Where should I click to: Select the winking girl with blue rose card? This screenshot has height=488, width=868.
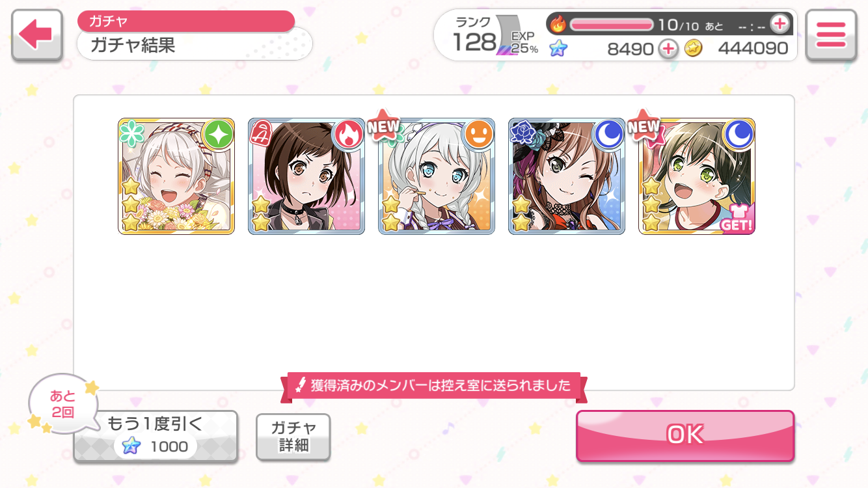click(x=567, y=176)
